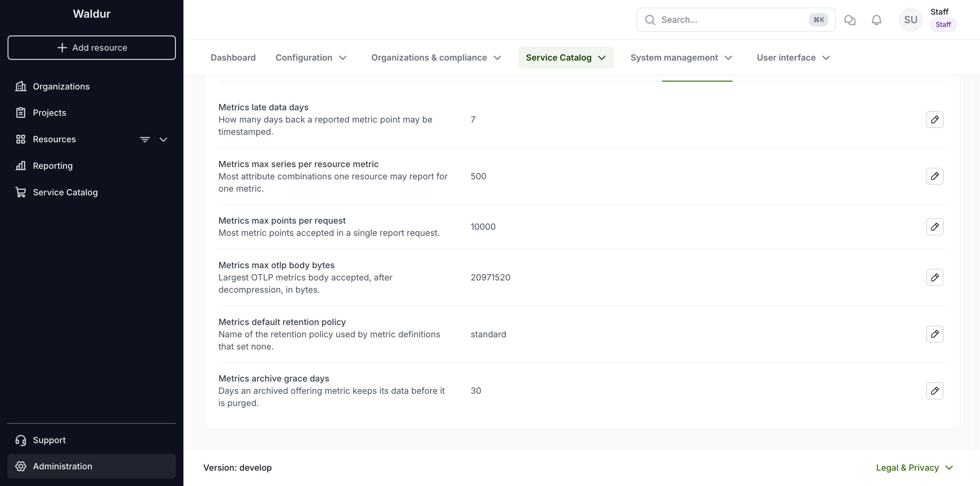Screen dimensions: 980x486
Task: Click the Administration gear icon
Action: pyautogui.click(x=20, y=466)
